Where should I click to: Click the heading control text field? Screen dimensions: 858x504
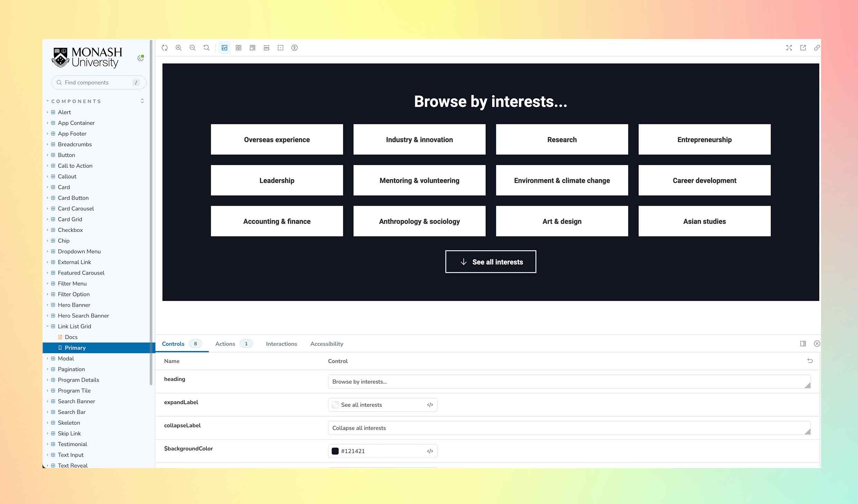(x=569, y=381)
